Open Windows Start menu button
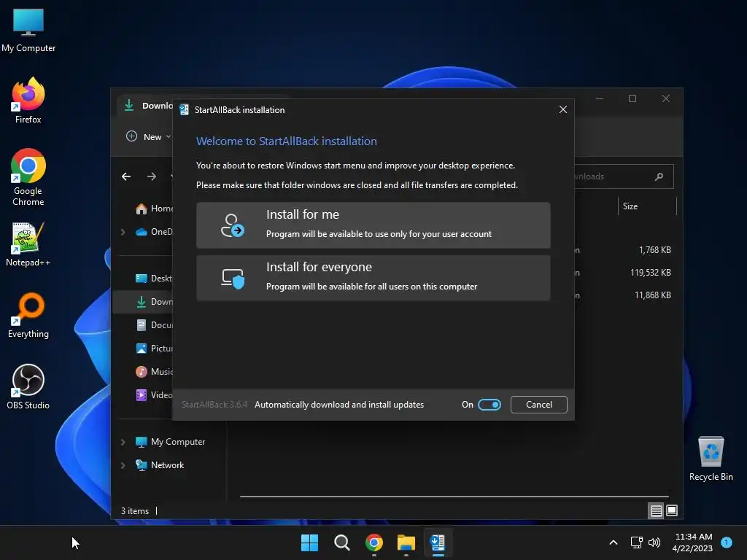The width and height of the screenshot is (747, 560). pyautogui.click(x=309, y=542)
